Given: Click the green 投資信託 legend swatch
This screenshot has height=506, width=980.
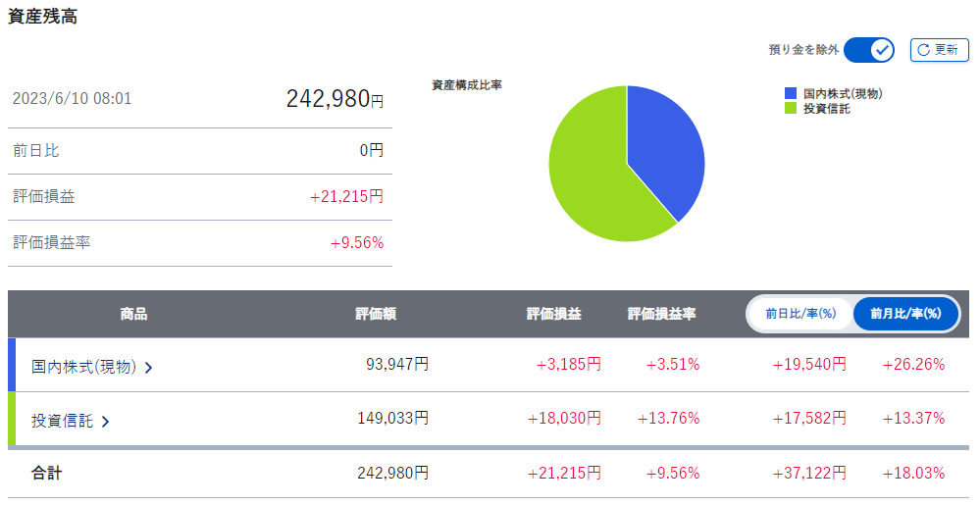Looking at the screenshot, I should 791,108.
